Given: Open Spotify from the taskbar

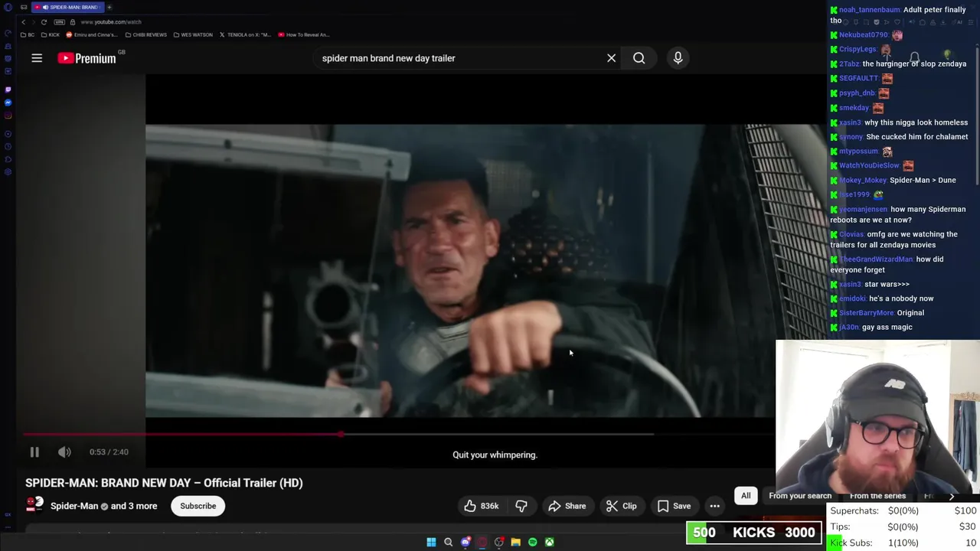Looking at the screenshot, I should (532, 542).
